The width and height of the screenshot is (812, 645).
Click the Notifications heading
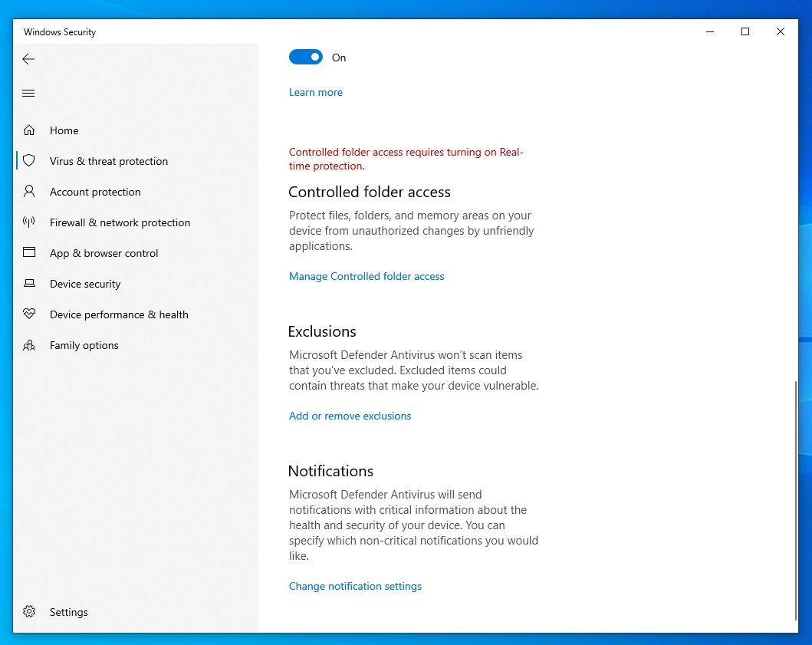(330, 470)
